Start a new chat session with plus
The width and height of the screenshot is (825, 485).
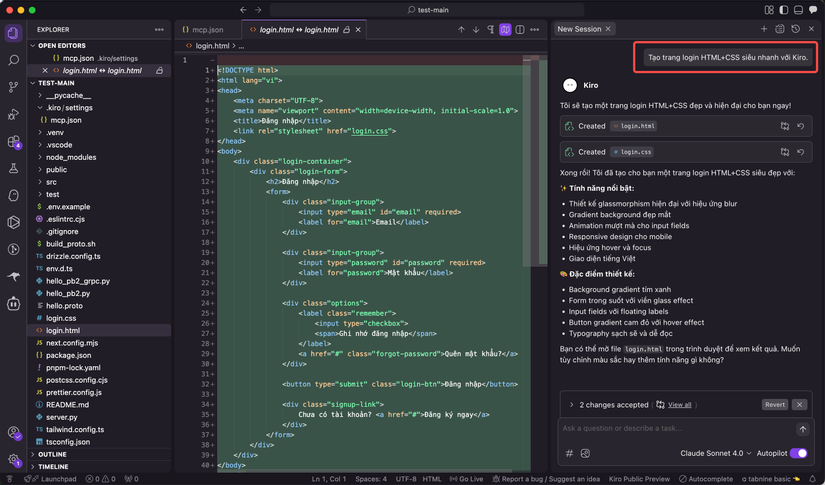pos(764,29)
